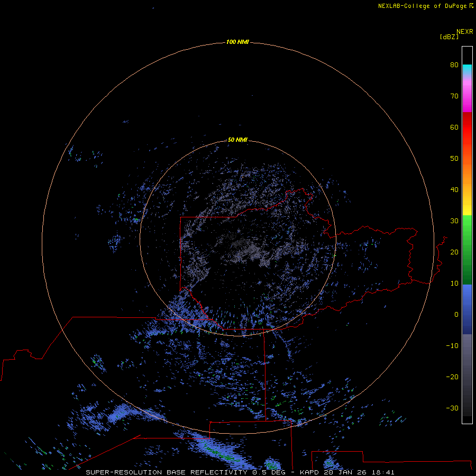The image size is (476, 476).
Task: Click the cyan segment of the color bar
Action: click(x=467, y=69)
